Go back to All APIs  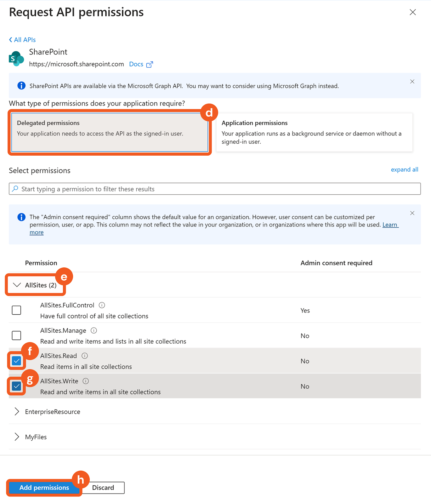pos(22,40)
